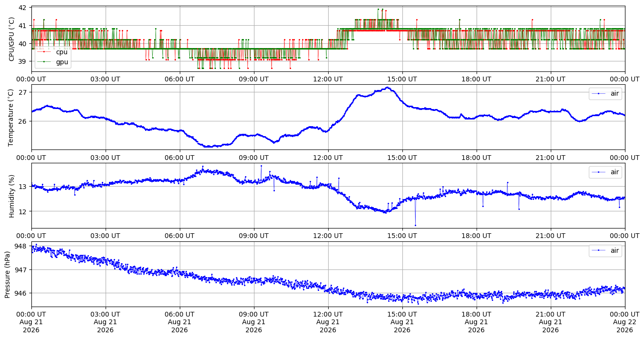Click the air legend in Humidity plot
The width and height of the screenshot is (644, 338).
point(605,172)
